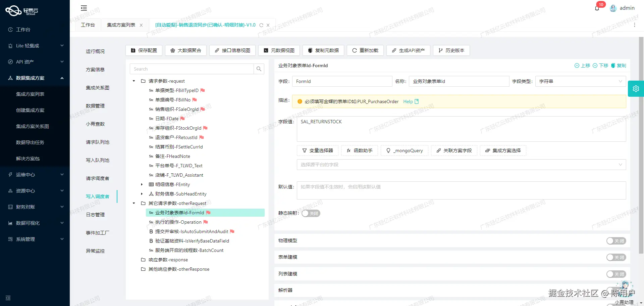Image resolution: width=644 pixels, height=306 pixels.
Task: Open the 选择源平台的字段 dropdown
Action: (x=461, y=165)
